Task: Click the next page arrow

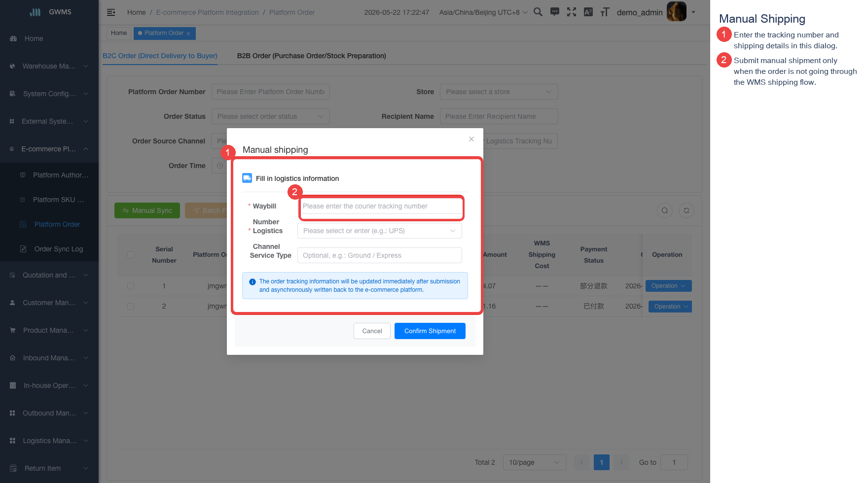Action: (x=621, y=462)
